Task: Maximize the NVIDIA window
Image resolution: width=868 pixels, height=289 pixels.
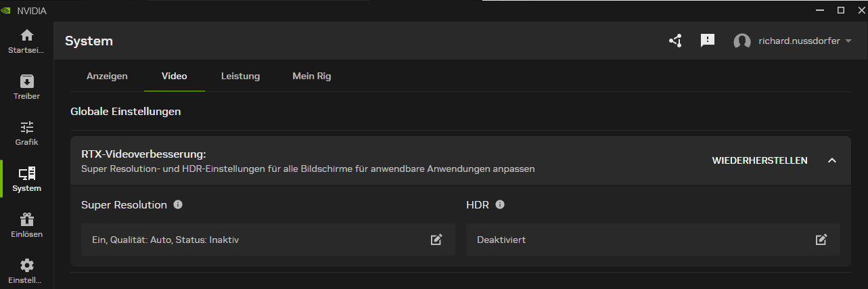Action: 841,10
